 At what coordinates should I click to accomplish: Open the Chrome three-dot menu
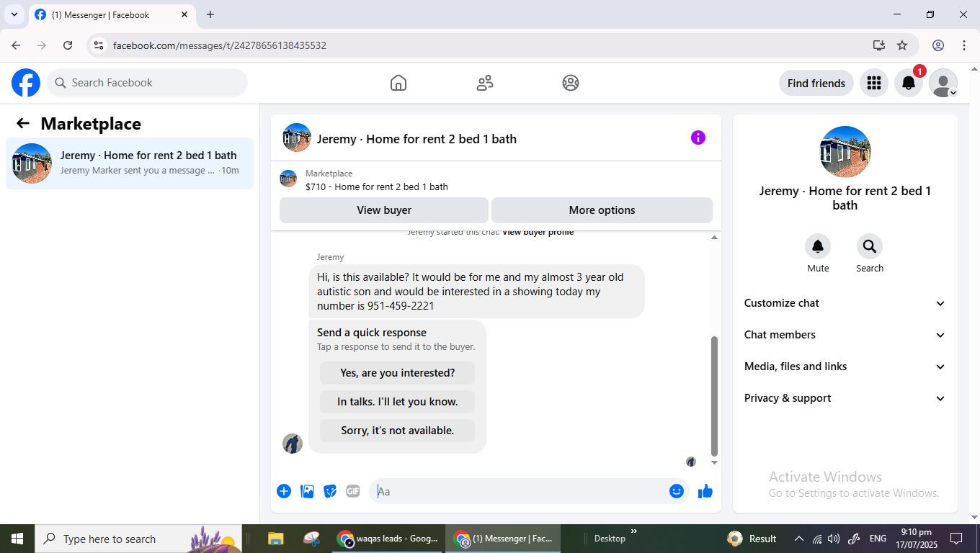[x=964, y=45]
